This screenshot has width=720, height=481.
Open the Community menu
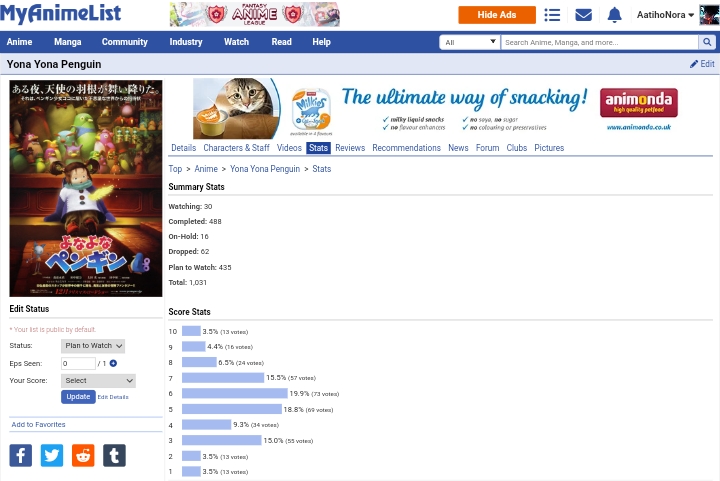(x=124, y=42)
